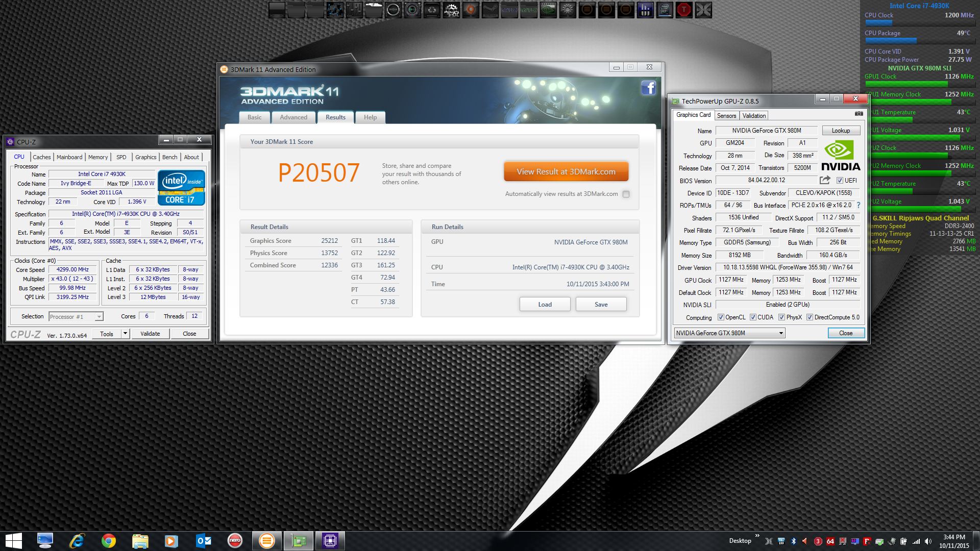Click View Result at 3DMark.com
Viewport: 980px width, 551px height.
(566, 172)
